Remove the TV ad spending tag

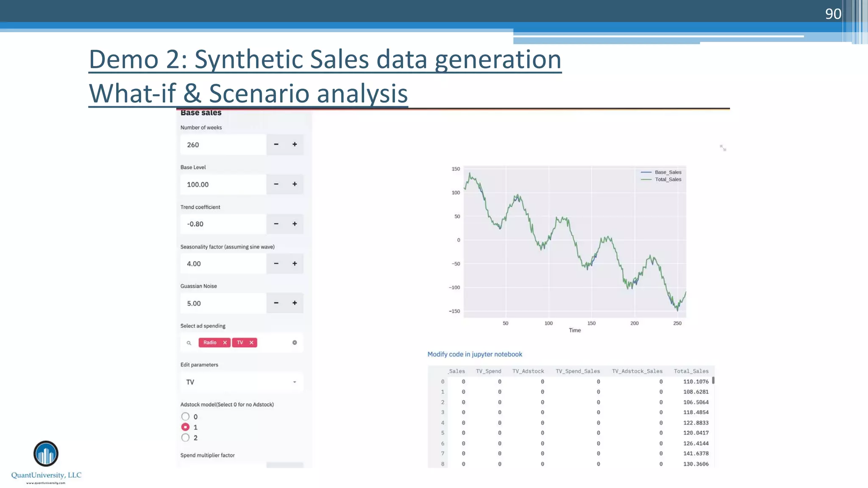pyautogui.click(x=251, y=342)
